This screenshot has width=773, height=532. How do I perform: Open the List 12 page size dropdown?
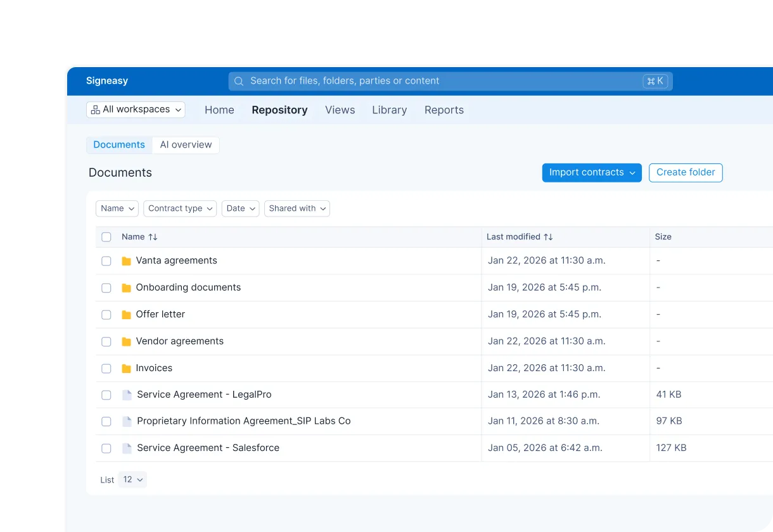[x=132, y=479]
